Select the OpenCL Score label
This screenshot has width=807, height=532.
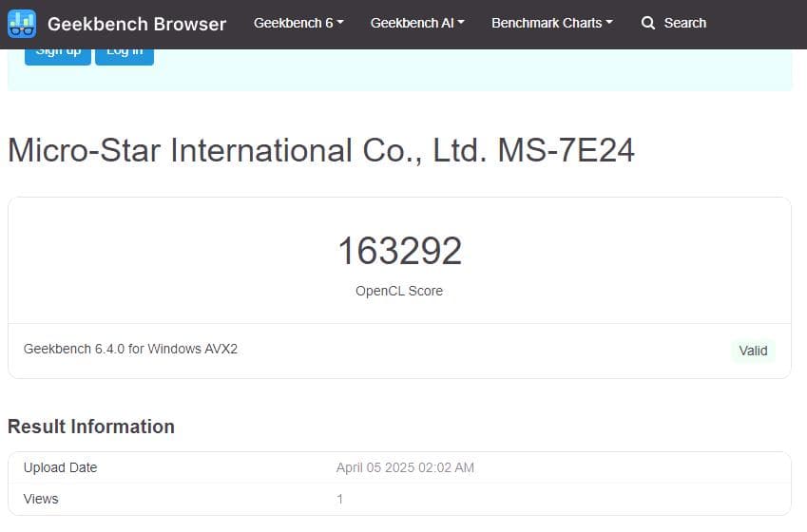point(399,291)
